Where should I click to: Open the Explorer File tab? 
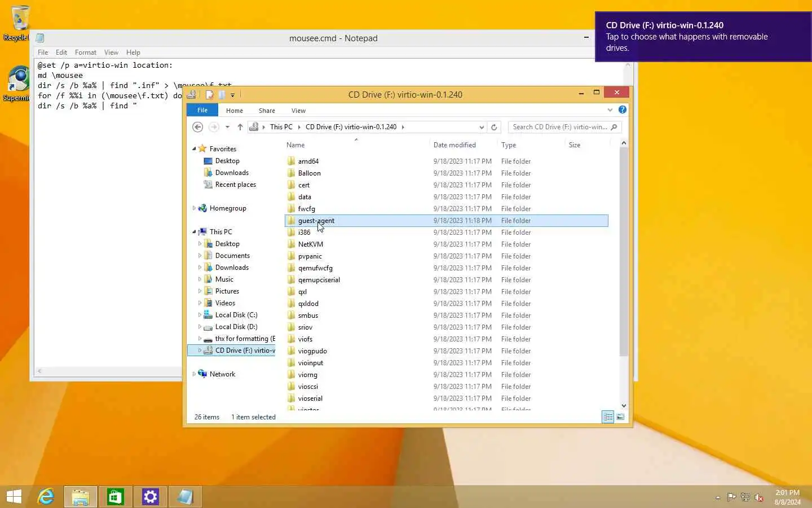pos(202,110)
